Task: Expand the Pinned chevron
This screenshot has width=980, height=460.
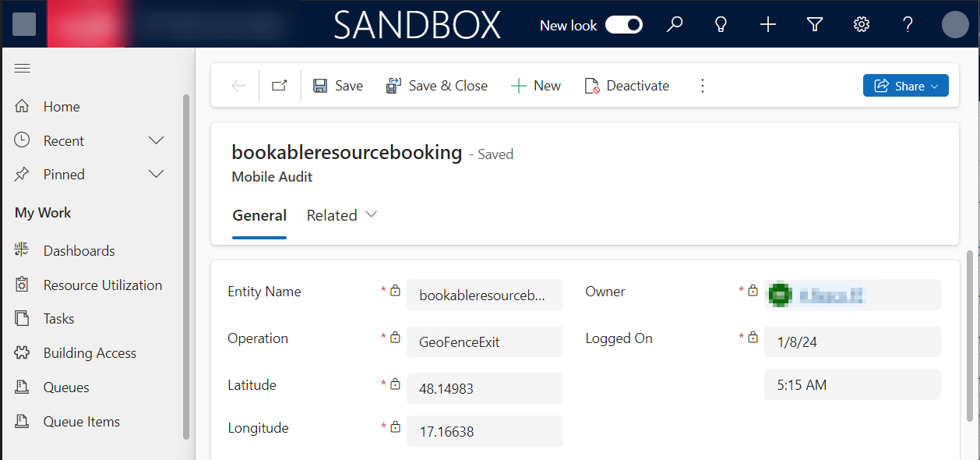Action: tap(156, 175)
